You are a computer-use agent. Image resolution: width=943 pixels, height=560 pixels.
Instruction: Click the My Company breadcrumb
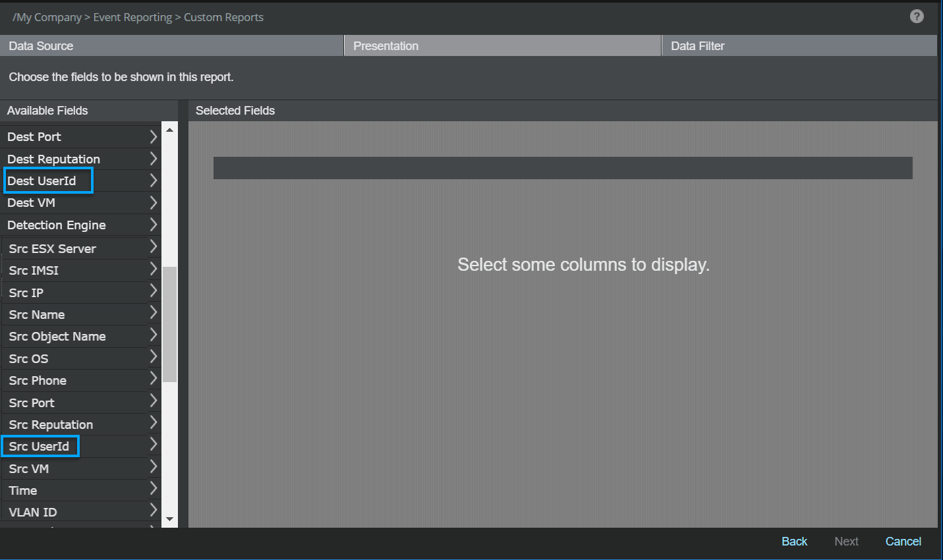point(47,17)
